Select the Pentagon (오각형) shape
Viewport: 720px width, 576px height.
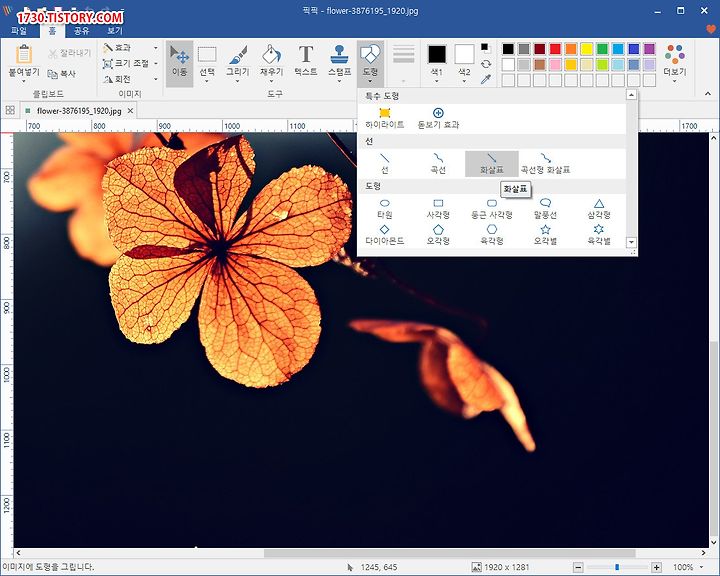(438, 235)
